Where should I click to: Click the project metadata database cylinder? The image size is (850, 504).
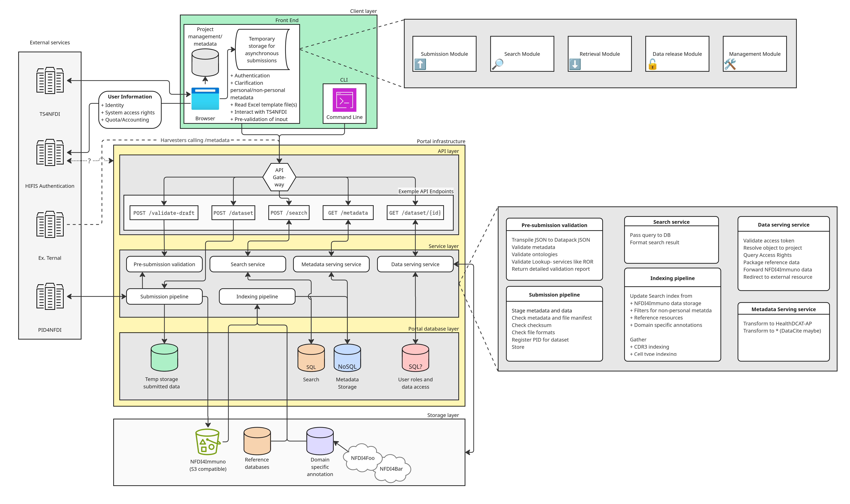[205, 62]
